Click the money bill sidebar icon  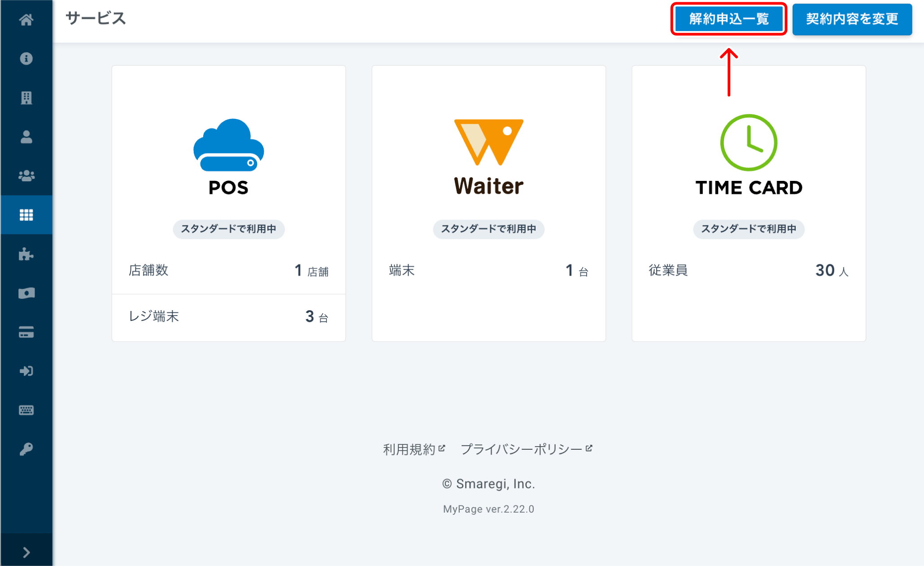click(26, 293)
